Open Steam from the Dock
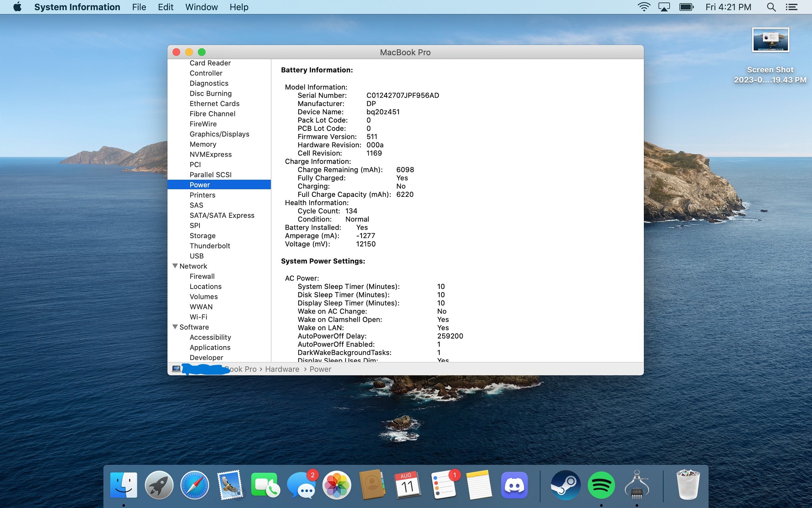 coord(565,485)
